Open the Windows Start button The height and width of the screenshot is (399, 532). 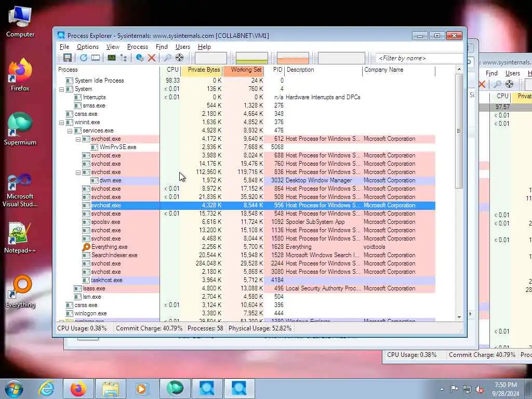[x=14, y=389]
